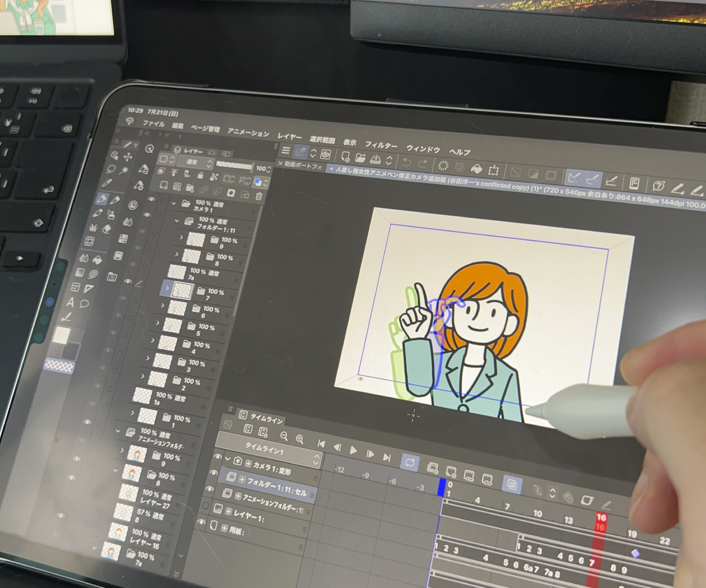Select the Move layer tool
This screenshot has width=706, height=588.
(x=128, y=157)
